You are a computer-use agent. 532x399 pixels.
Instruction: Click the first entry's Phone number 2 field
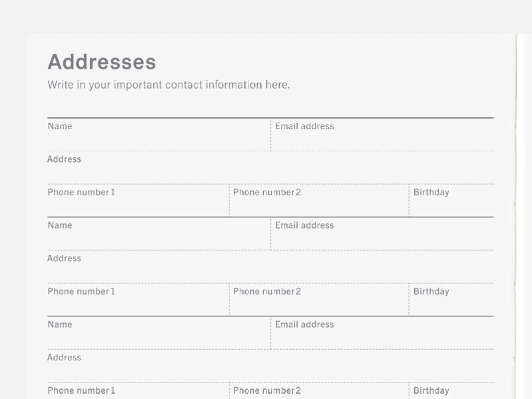click(x=319, y=200)
